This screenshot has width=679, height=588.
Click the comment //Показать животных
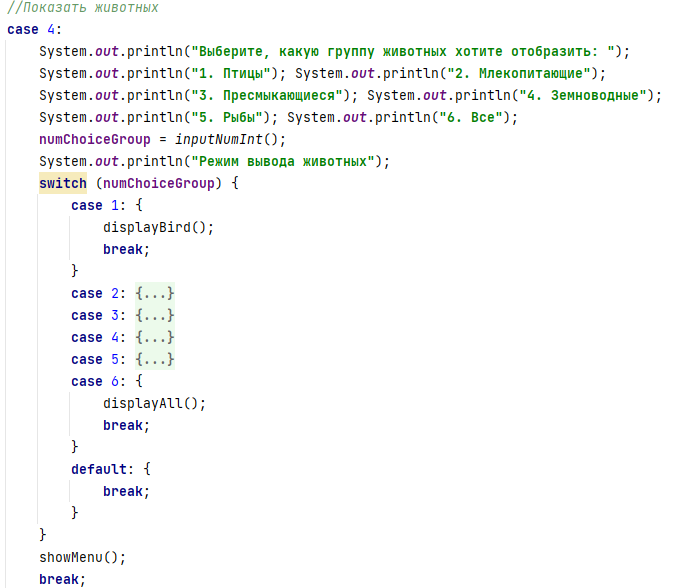[x=83, y=7]
